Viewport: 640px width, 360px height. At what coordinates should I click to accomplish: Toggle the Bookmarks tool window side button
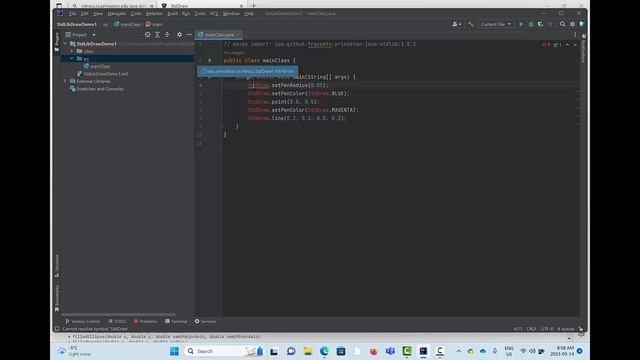(x=57, y=298)
